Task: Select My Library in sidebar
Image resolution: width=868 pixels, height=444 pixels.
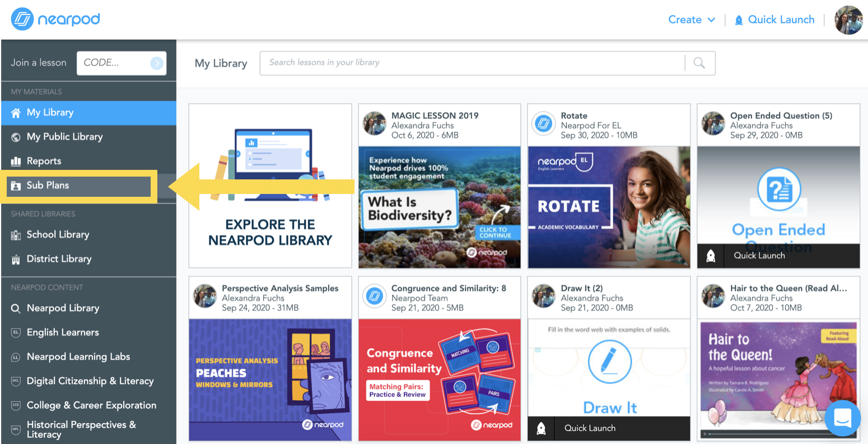Action: [x=88, y=113]
